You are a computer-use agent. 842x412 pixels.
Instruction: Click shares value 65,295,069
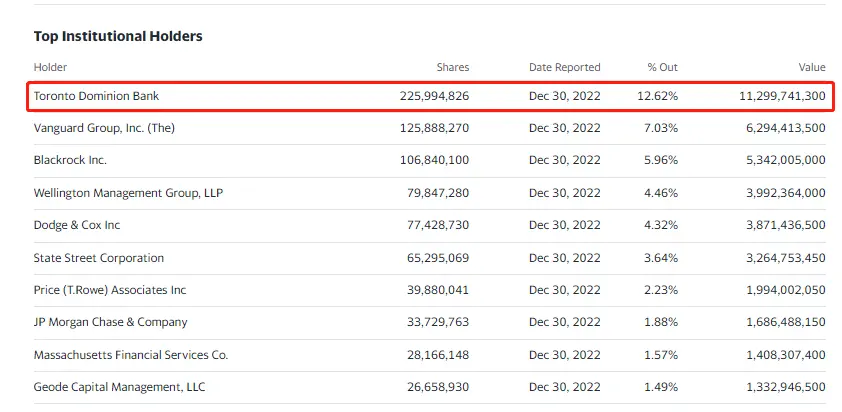438,258
